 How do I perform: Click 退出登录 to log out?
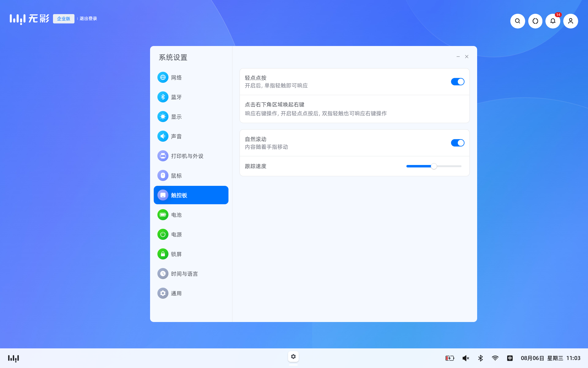tap(88, 19)
